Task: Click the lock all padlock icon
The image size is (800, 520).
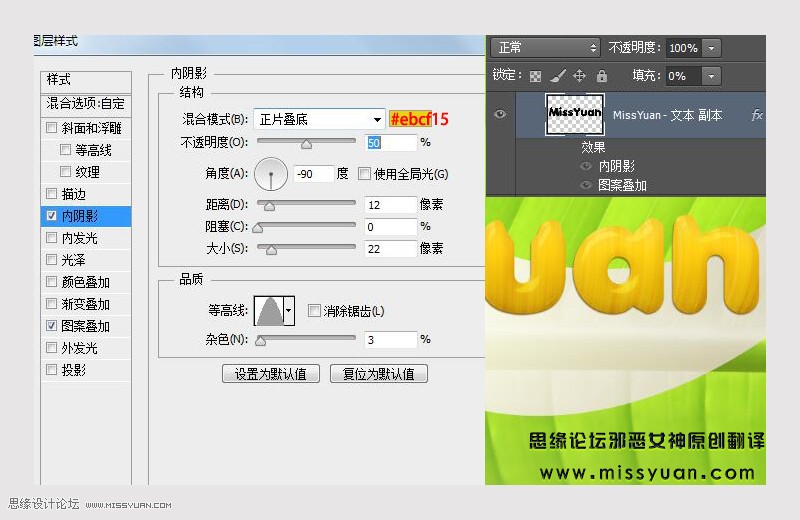Action: coord(602,76)
